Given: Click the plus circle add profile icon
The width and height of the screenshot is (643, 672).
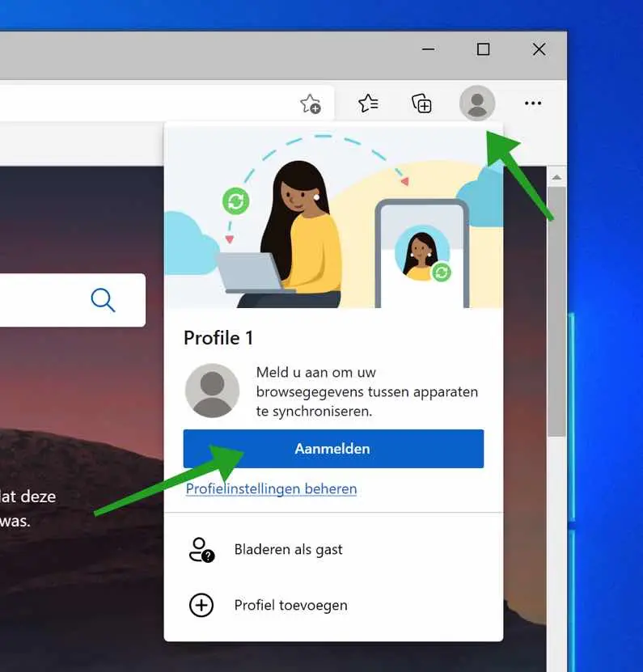Looking at the screenshot, I should click(201, 605).
